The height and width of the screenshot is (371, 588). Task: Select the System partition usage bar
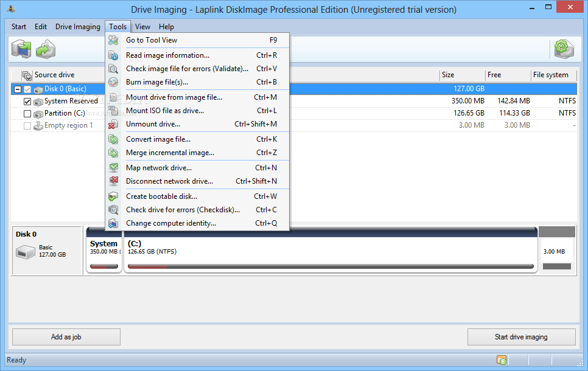[x=104, y=266]
